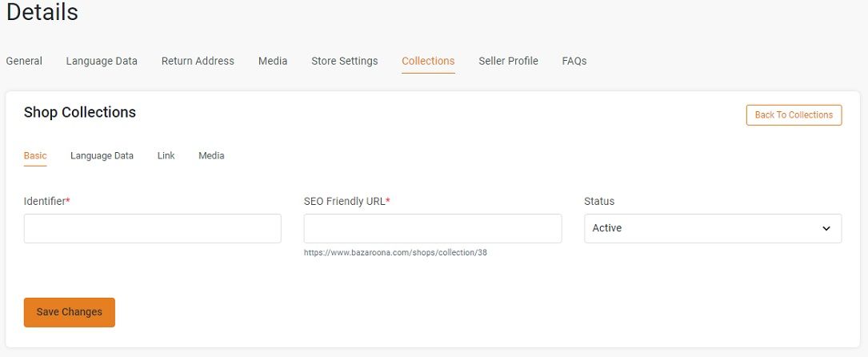The image size is (868, 357).
Task: Go to Store Settings tab
Action: click(x=344, y=61)
